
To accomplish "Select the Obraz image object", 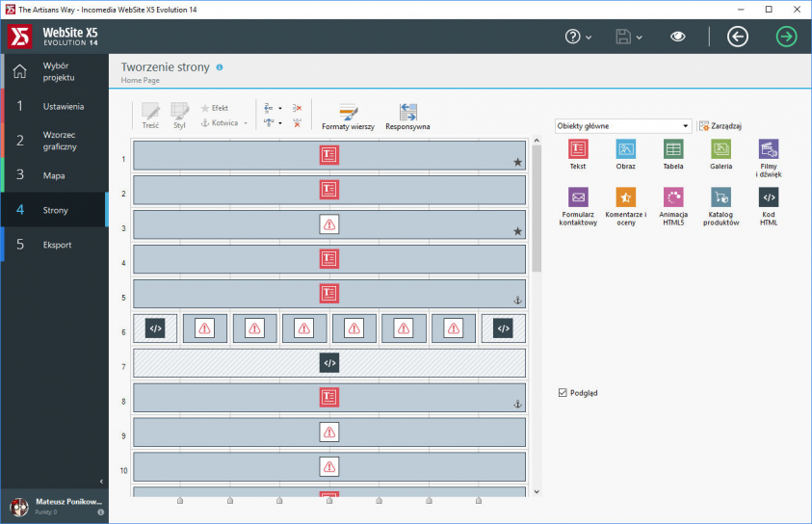I will tap(626, 149).
